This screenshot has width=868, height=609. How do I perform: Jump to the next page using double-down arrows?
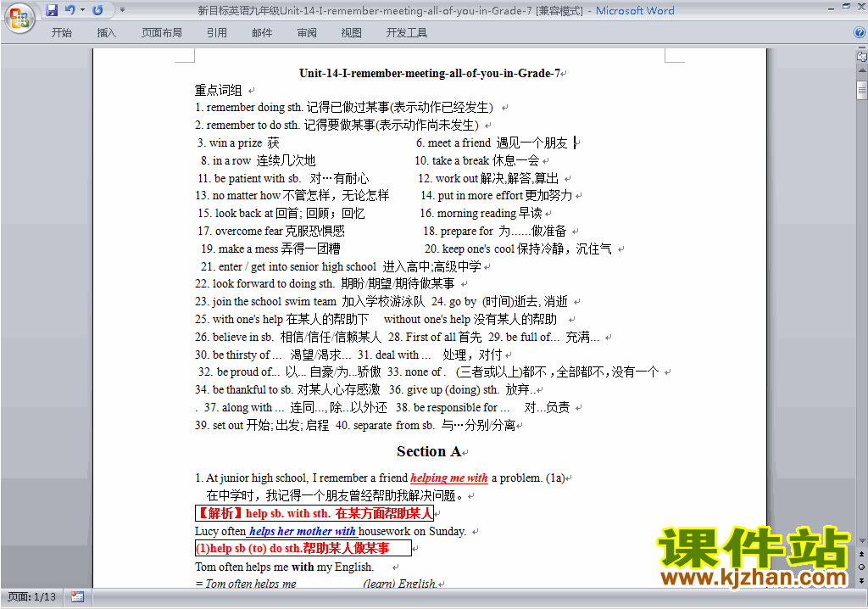(861, 580)
